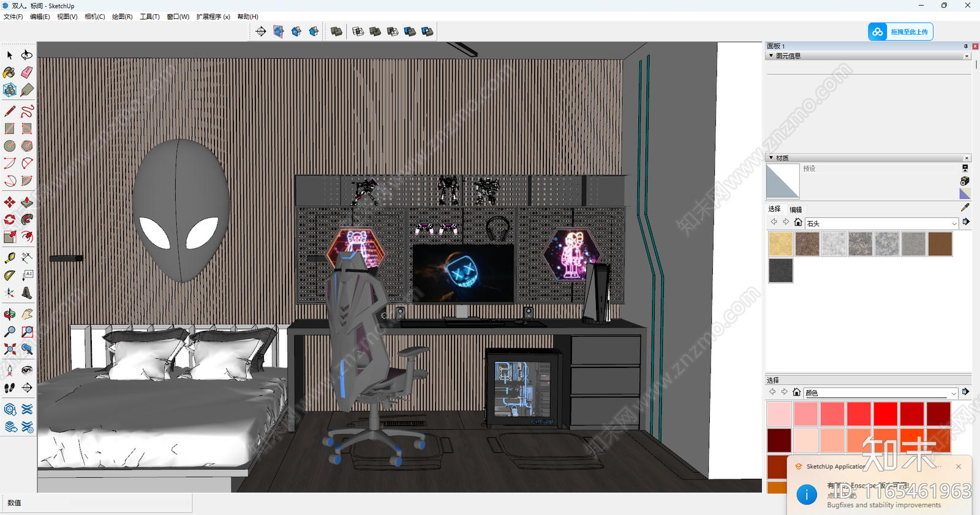Image resolution: width=980 pixels, height=515 pixels.
Task: Choose the Select arrow tool
Action: pos(10,55)
